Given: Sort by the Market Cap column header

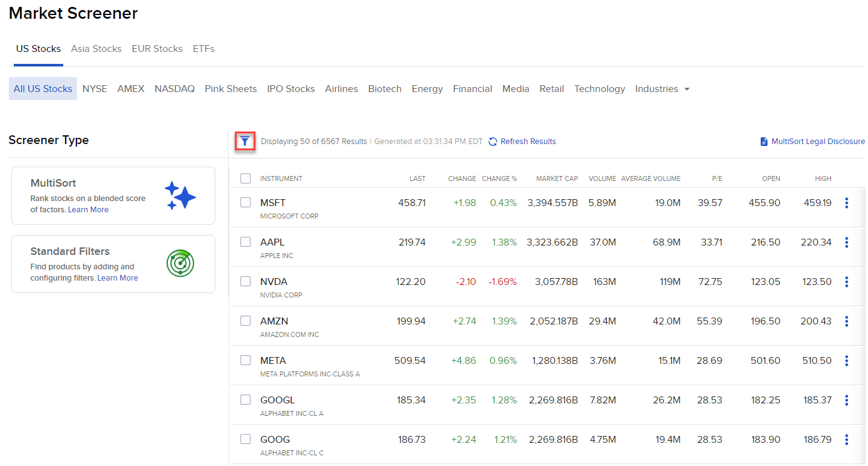Looking at the screenshot, I should [557, 178].
